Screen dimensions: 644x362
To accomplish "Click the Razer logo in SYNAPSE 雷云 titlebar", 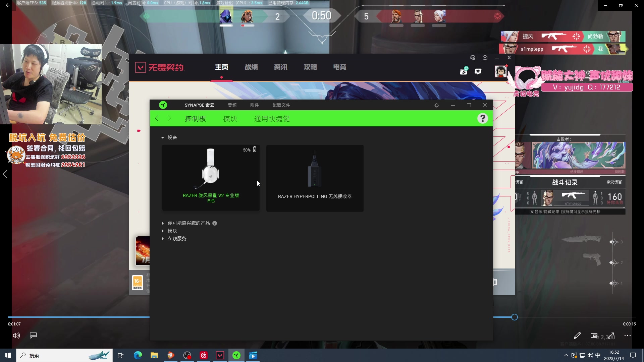I will pos(163,105).
